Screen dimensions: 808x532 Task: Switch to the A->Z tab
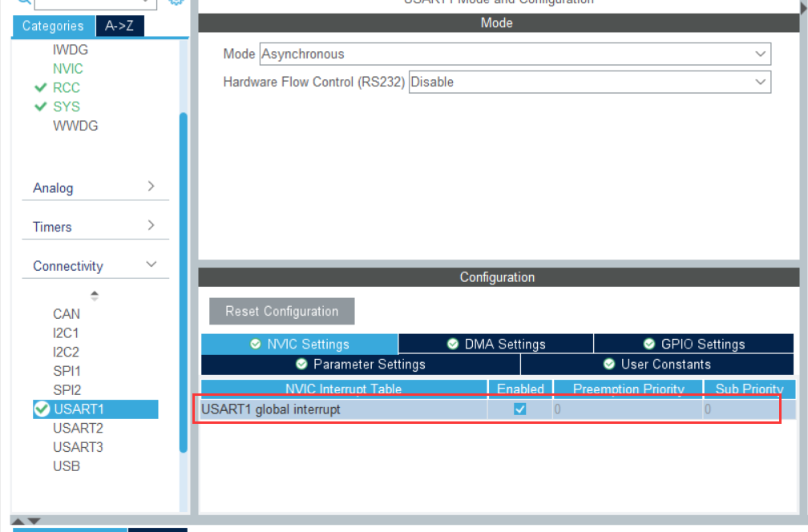[x=119, y=26]
